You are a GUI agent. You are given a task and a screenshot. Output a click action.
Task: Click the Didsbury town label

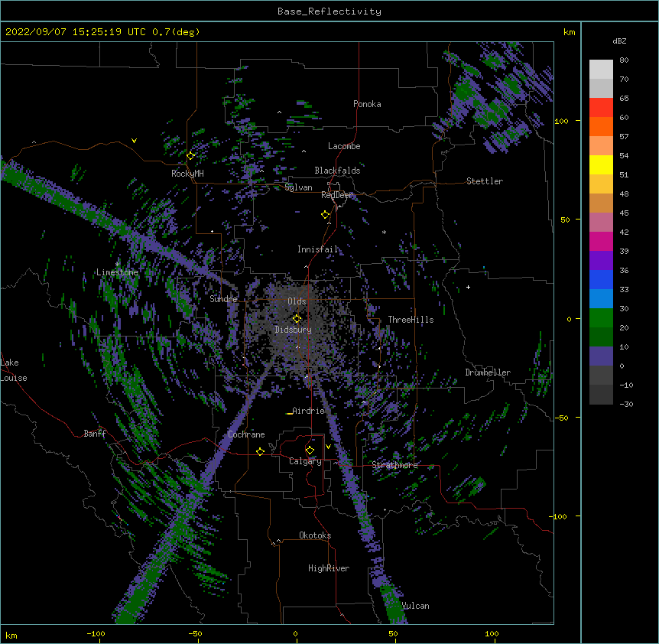click(294, 330)
